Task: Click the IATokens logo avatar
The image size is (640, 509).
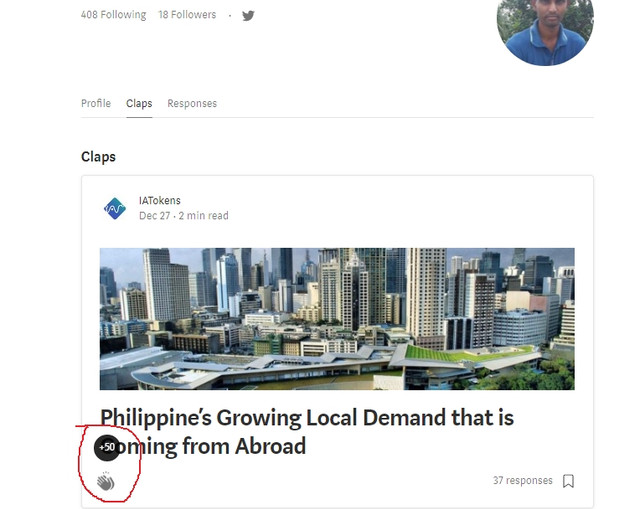Action: tap(115, 208)
